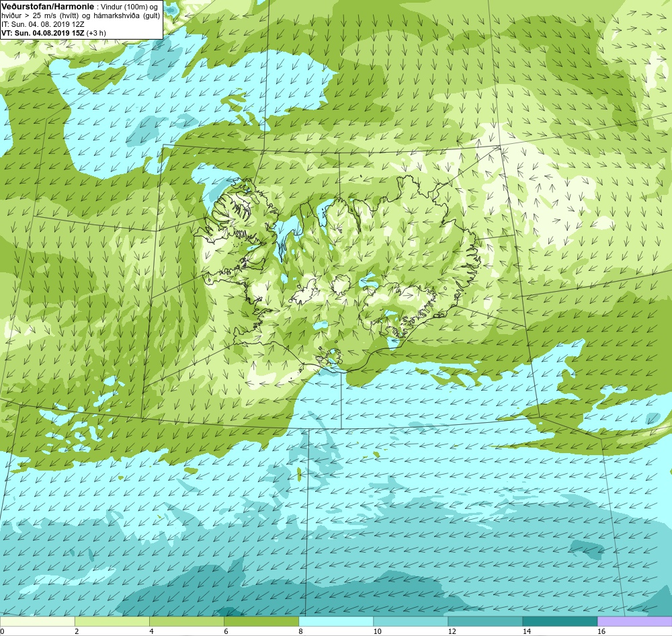Click the 4–6 m/s green legend swatch
The height and width of the screenshot is (636, 672).
[187, 621]
